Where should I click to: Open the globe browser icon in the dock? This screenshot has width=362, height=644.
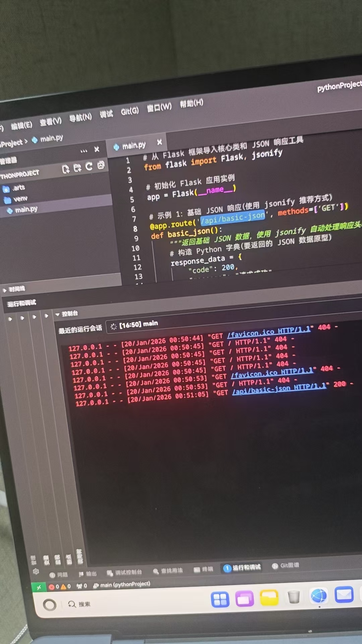tap(319, 596)
